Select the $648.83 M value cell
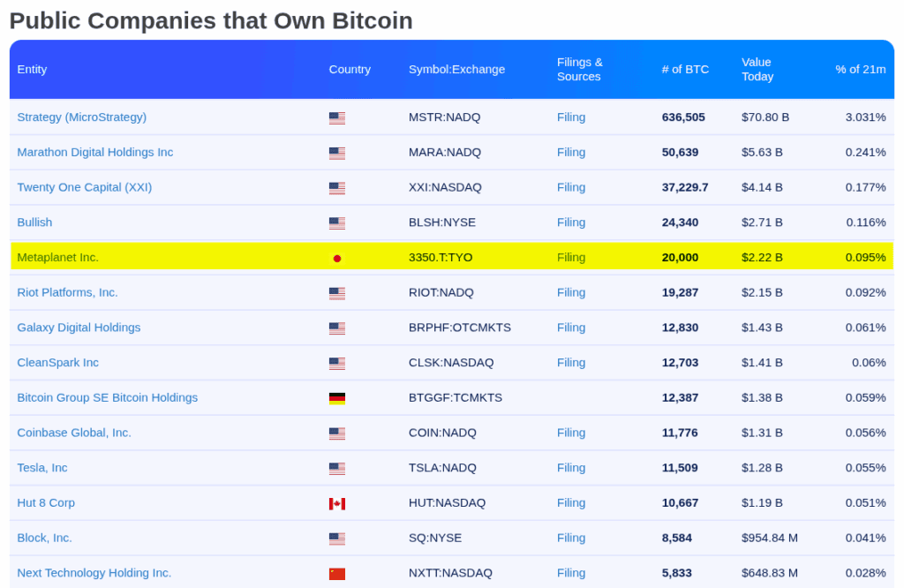This screenshot has width=904, height=588. click(x=770, y=573)
